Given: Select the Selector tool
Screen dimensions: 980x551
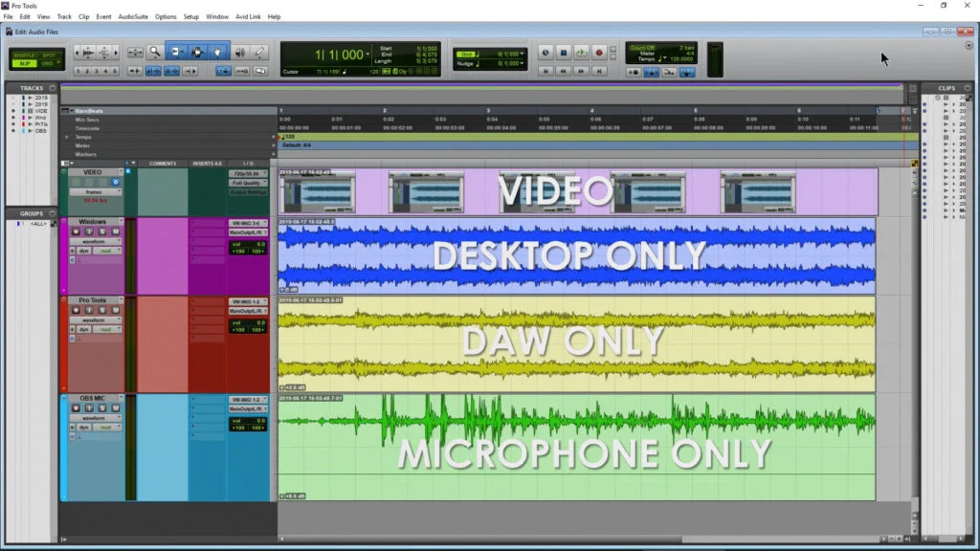Looking at the screenshot, I should pos(197,53).
